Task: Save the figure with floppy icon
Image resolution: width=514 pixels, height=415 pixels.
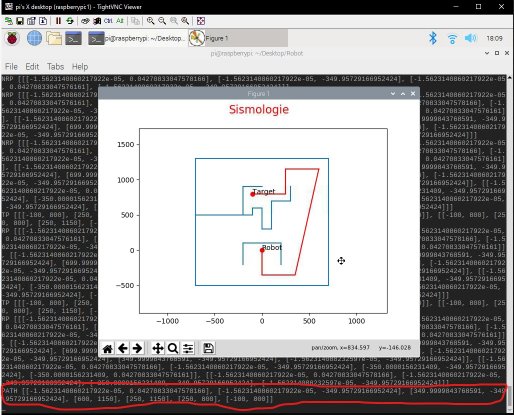Action: tap(208, 348)
